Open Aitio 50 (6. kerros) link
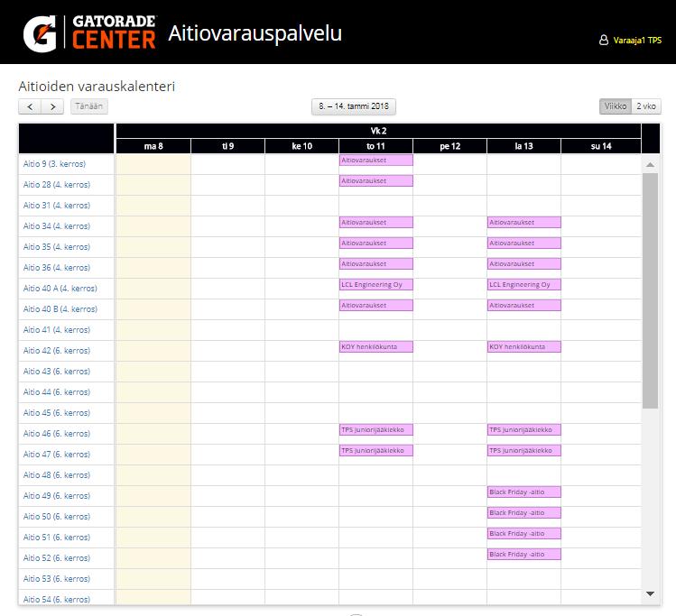 [x=57, y=516]
